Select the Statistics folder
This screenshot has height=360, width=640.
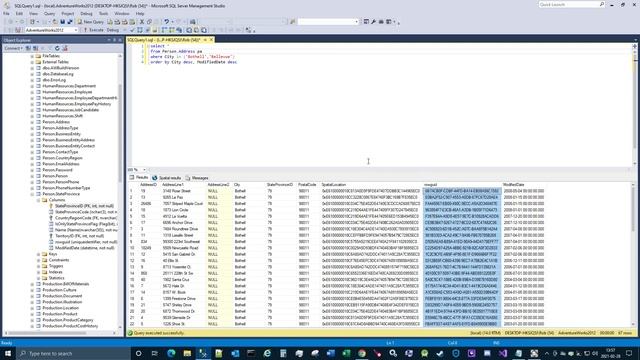[56, 278]
